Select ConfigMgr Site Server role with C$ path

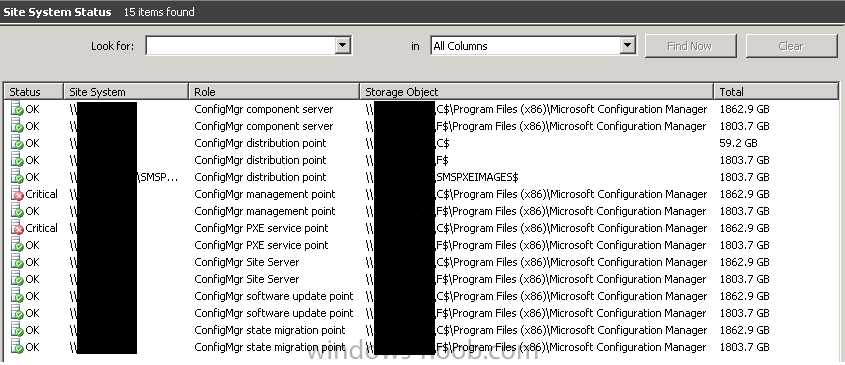click(247, 262)
